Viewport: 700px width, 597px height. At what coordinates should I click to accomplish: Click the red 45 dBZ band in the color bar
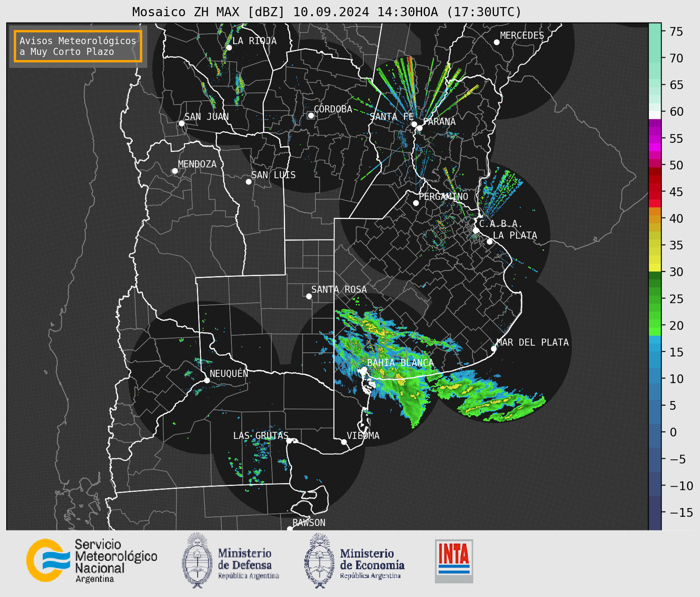(x=655, y=192)
